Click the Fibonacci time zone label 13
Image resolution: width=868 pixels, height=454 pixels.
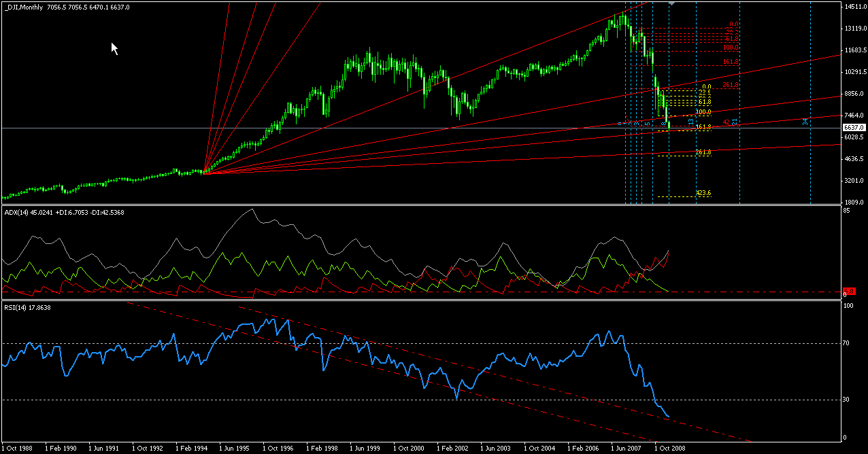coord(691,122)
